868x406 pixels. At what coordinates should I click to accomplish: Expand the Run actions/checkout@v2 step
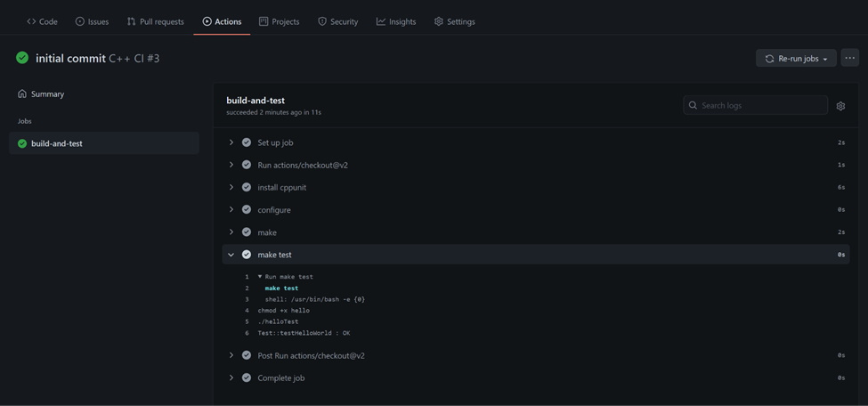pos(231,165)
